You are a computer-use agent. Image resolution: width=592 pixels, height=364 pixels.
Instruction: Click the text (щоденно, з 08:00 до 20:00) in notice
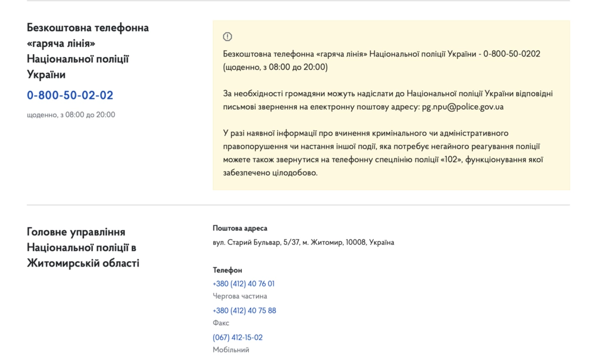coord(275,67)
